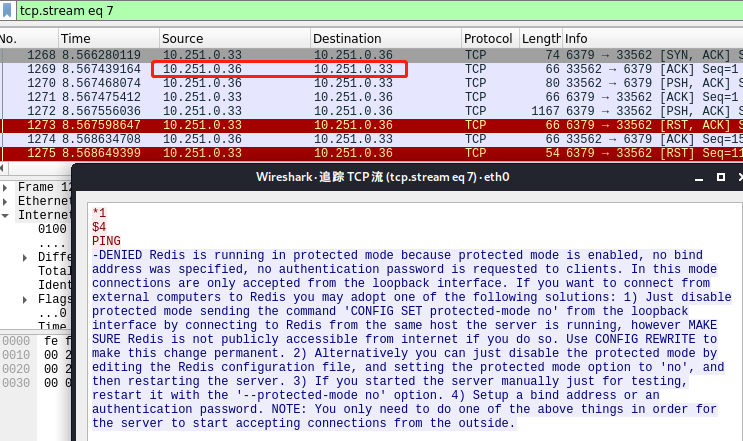This screenshot has width=743, height=441.
Task: Click the Info column header
Action: pos(650,38)
